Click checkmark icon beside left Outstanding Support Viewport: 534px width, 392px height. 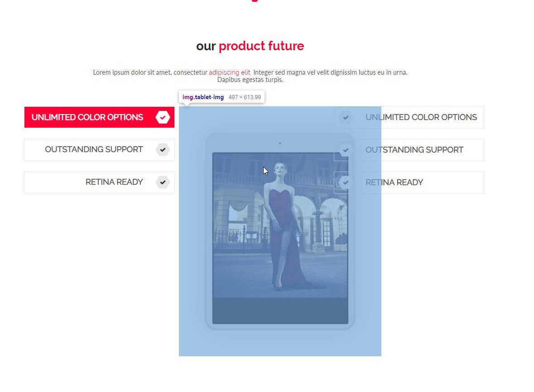(163, 150)
